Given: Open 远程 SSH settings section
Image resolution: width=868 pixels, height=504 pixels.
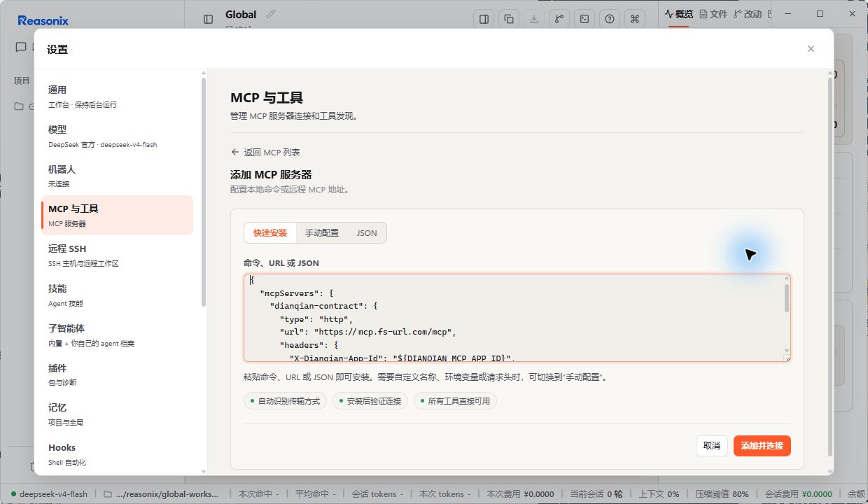Looking at the screenshot, I should click(117, 255).
